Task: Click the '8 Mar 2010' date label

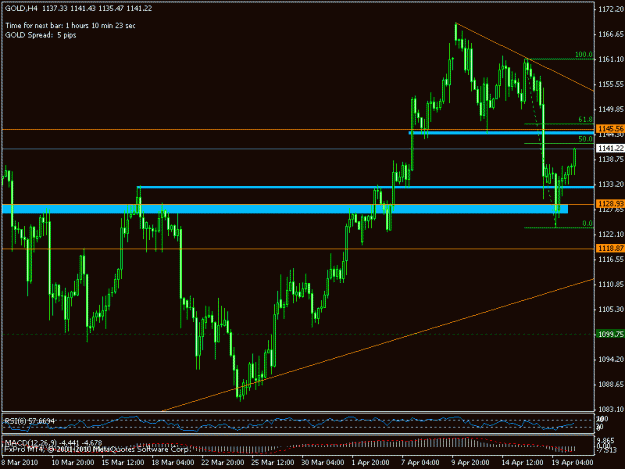Action: pos(20,463)
